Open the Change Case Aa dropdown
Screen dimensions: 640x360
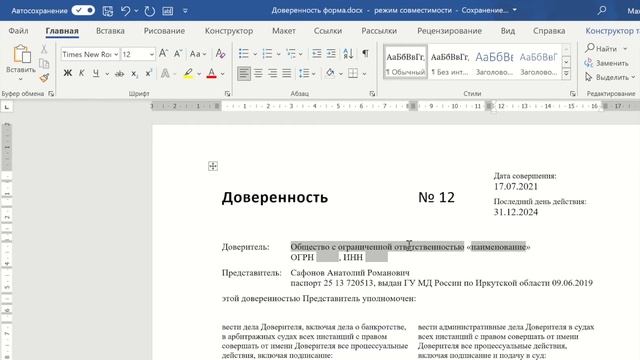coord(198,53)
